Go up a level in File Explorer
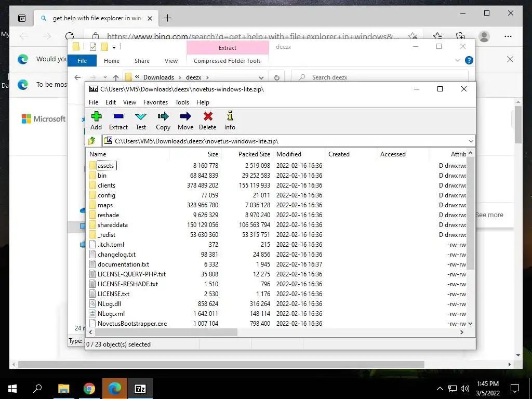532x399 pixels. 116,77
